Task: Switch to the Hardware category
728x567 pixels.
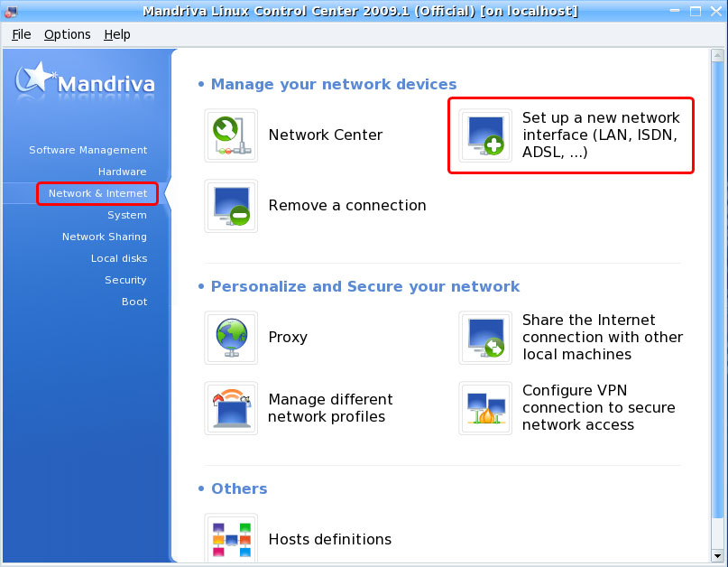Action: pyautogui.click(x=122, y=172)
